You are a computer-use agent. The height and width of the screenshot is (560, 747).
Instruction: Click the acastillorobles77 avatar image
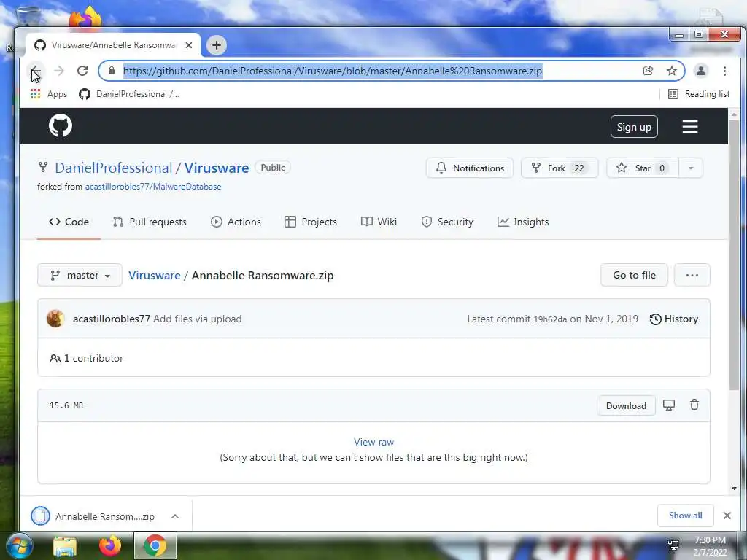55,319
